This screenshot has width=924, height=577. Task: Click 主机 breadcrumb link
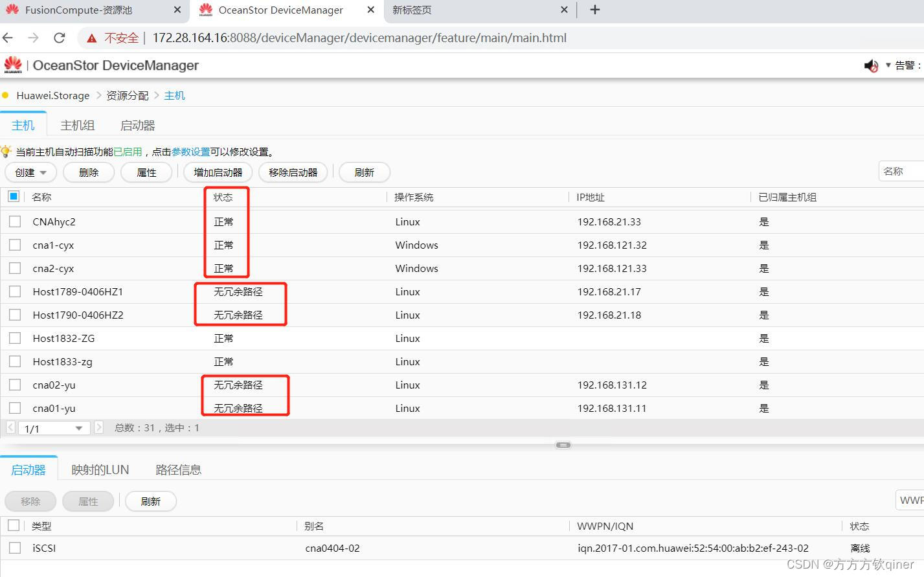[x=175, y=95]
